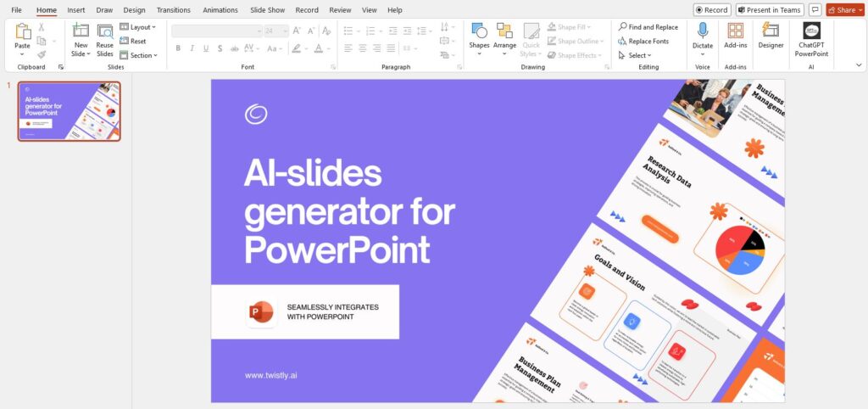The image size is (868, 409).
Task: Toggle underline formatting
Action: [x=206, y=48]
